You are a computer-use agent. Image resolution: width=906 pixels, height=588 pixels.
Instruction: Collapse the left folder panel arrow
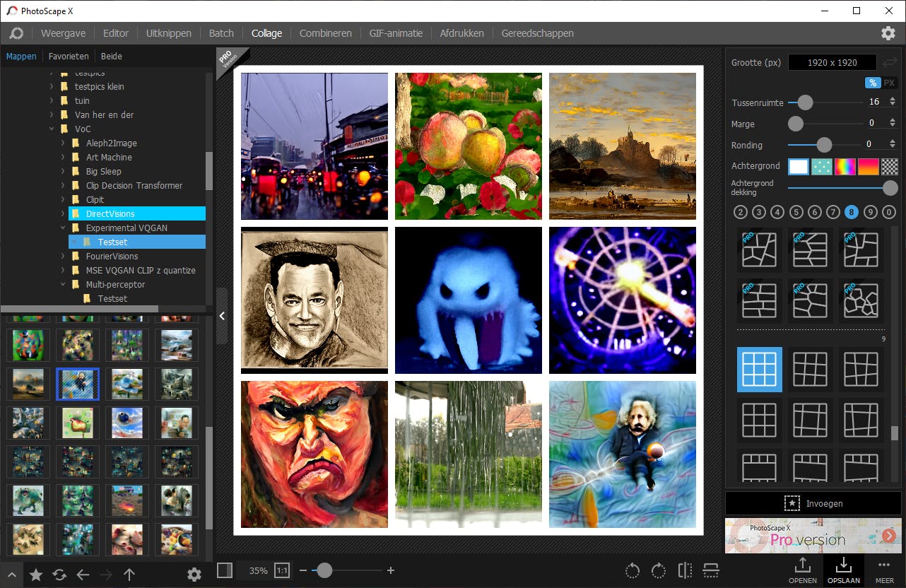coord(222,316)
